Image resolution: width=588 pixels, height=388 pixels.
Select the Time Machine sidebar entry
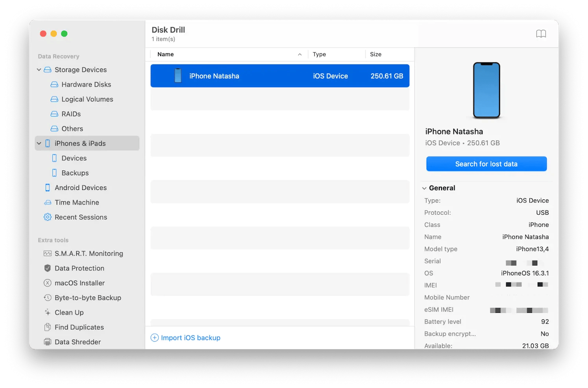pos(77,202)
